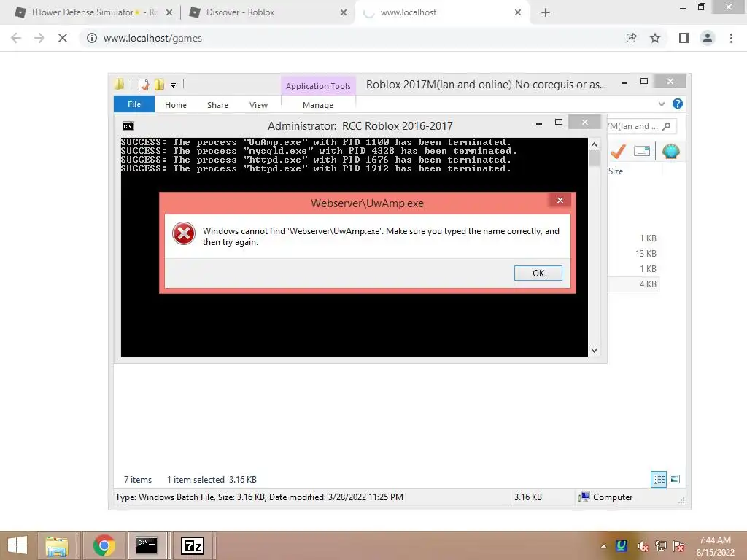
Task: Switch Explorer to large icons view
Action: (675, 479)
